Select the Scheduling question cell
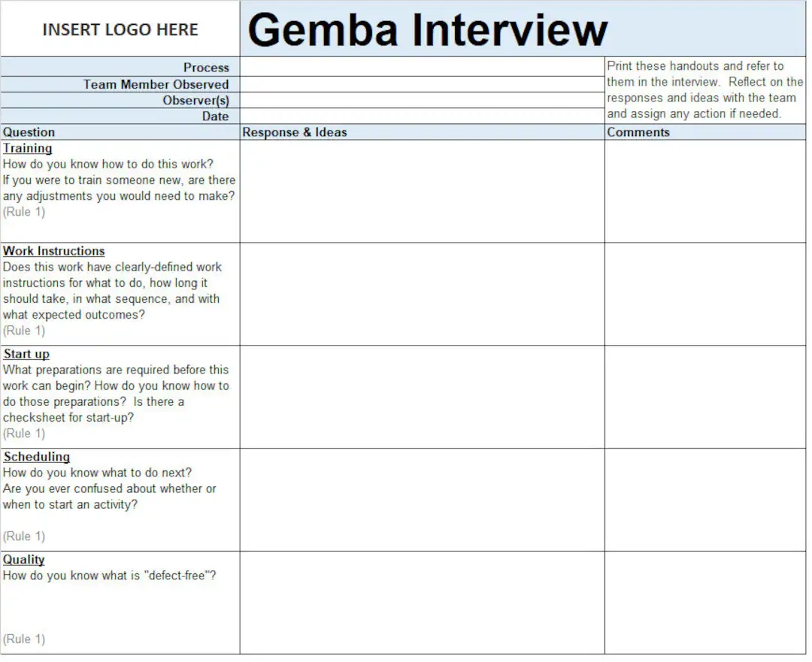 point(120,500)
